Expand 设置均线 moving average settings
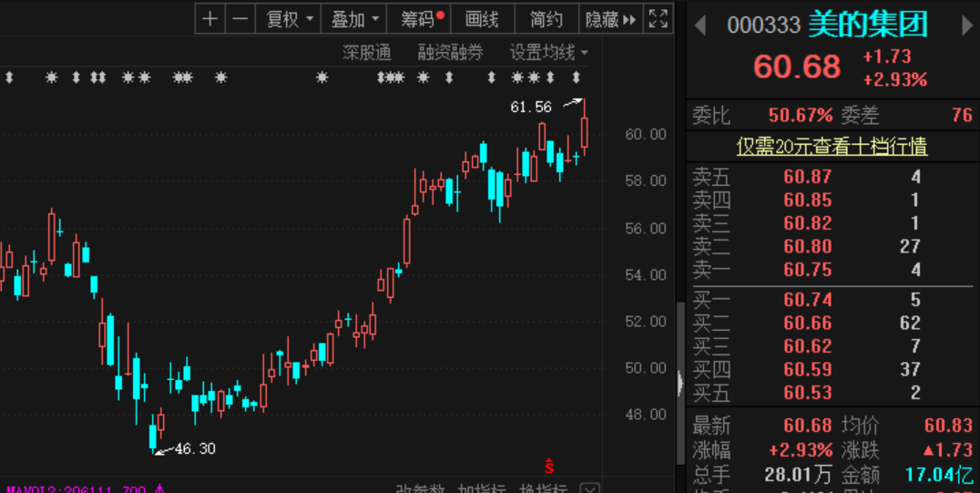Screen dimensions: 980x493 pyautogui.click(x=549, y=53)
